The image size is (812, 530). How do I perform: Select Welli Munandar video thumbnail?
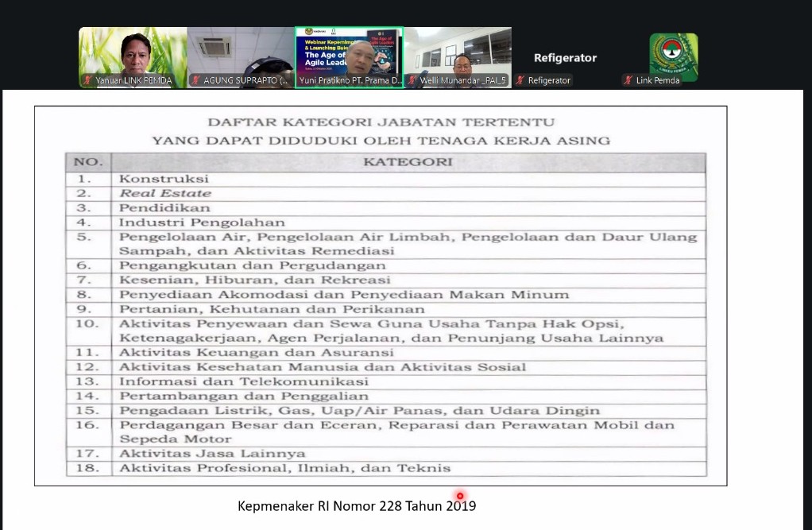point(457,52)
